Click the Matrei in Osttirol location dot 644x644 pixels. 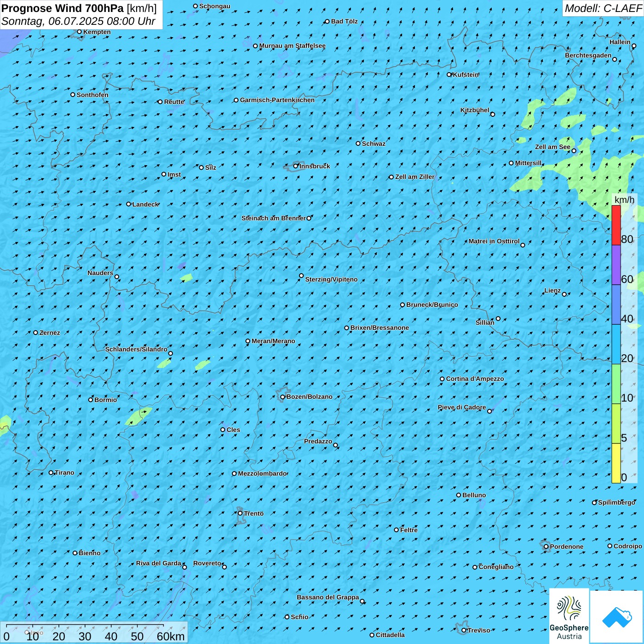523,245
